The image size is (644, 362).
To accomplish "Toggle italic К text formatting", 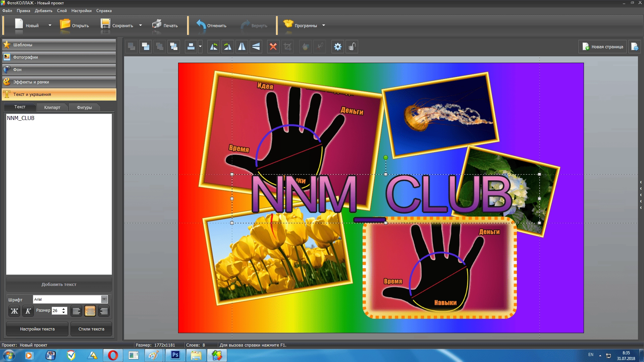I will tap(28, 311).
